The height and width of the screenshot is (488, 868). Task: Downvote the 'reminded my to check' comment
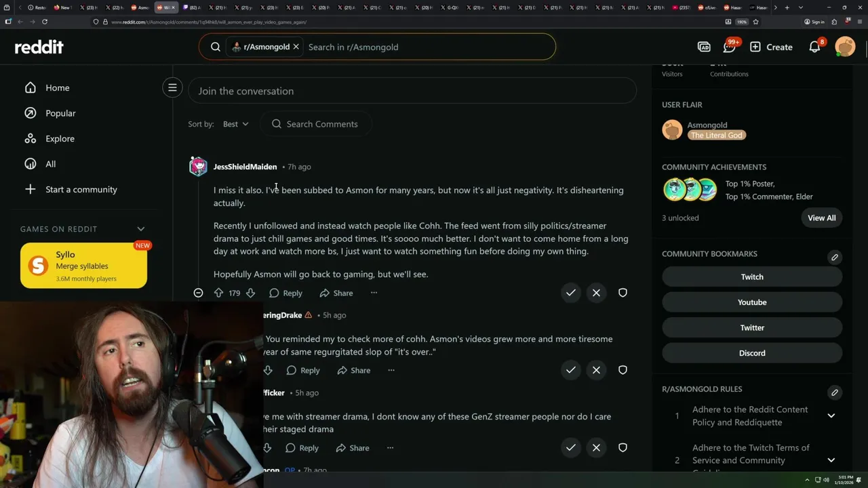coord(268,370)
